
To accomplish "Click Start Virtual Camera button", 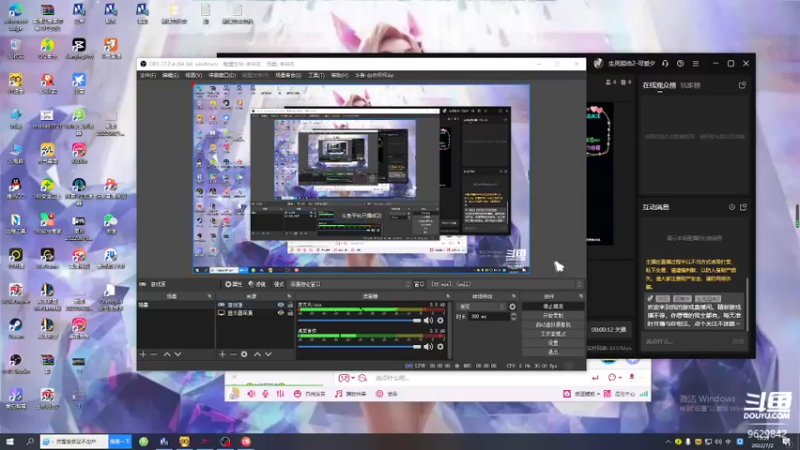I will click(x=553, y=324).
